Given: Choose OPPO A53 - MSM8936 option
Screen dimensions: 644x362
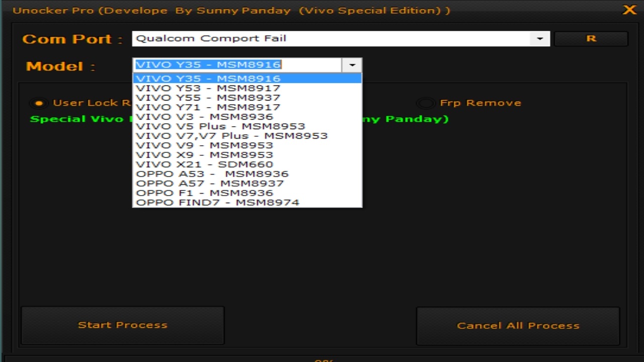Looking at the screenshot, I should point(247,174).
